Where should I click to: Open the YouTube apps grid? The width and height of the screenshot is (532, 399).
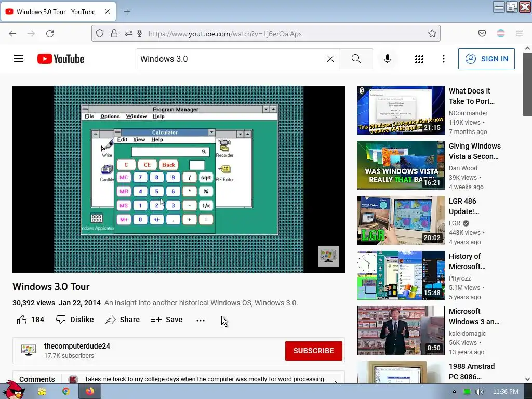[x=419, y=59]
